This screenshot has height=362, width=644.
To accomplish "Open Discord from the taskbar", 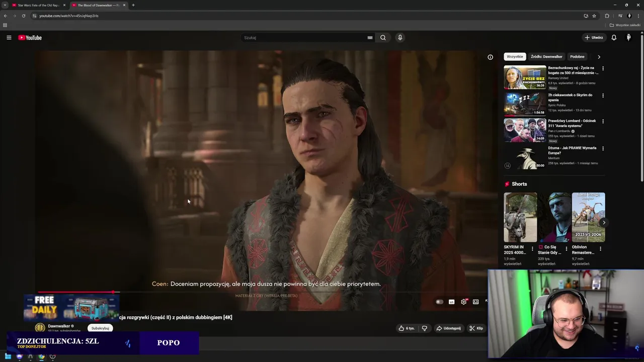I will [x=19, y=356].
